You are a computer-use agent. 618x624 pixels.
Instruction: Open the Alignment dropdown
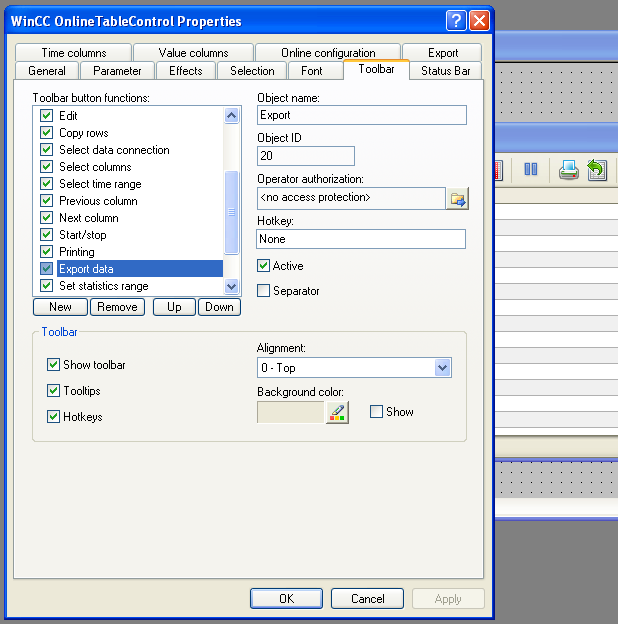click(x=443, y=367)
